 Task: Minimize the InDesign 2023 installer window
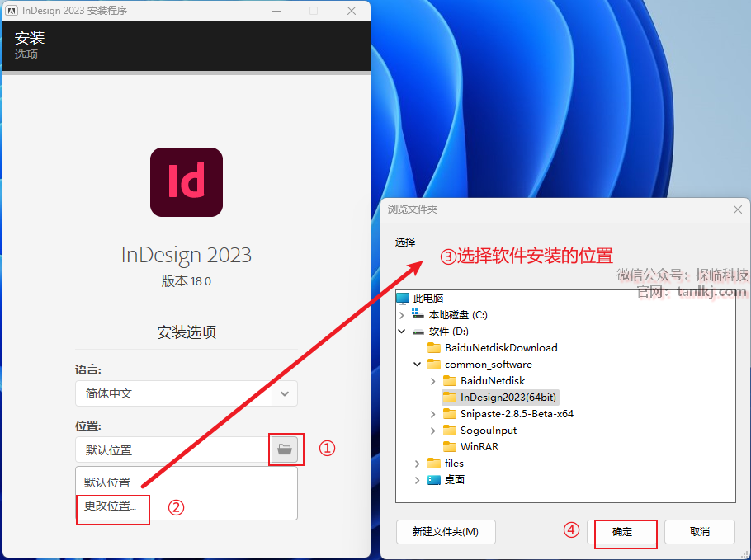276,11
